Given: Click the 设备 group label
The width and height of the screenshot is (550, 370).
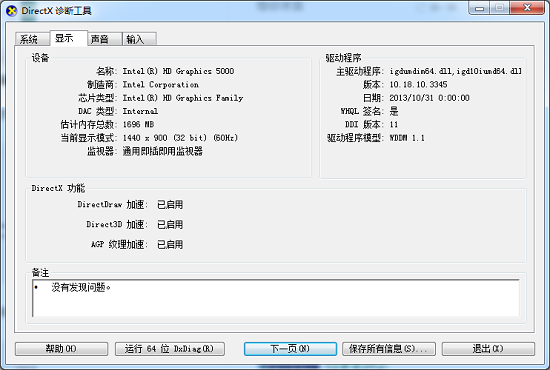Looking at the screenshot, I should (x=40, y=58).
